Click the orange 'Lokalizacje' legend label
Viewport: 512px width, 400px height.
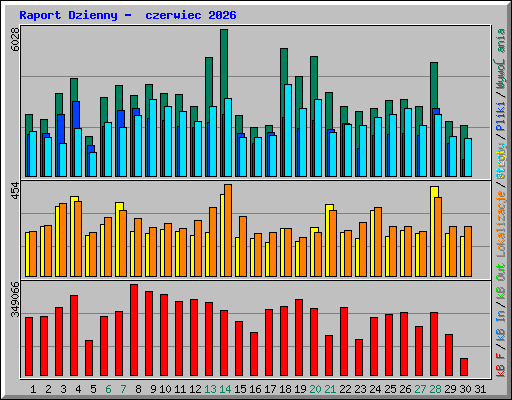coord(501,224)
